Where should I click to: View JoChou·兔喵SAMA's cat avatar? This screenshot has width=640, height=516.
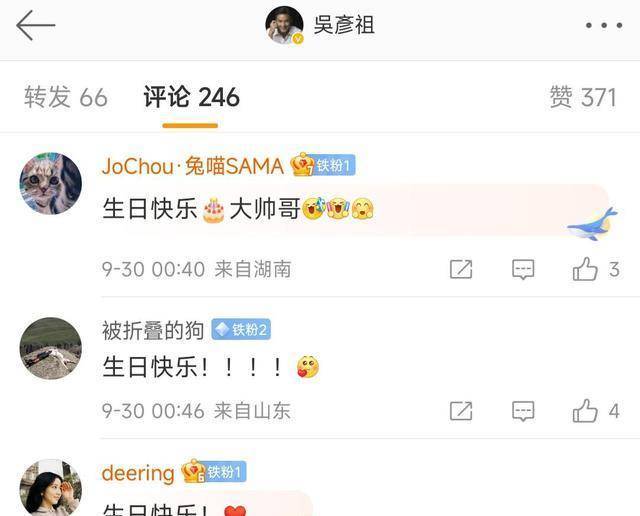tap(51, 183)
